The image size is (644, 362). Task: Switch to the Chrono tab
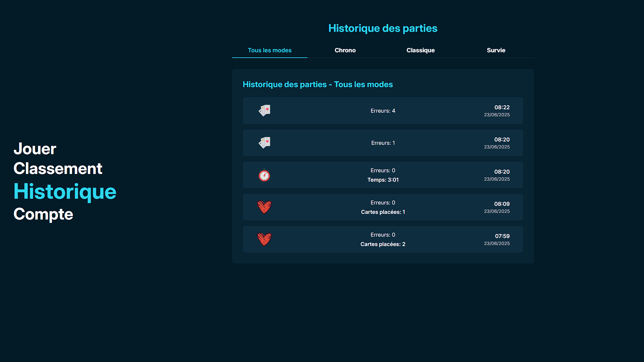click(345, 50)
